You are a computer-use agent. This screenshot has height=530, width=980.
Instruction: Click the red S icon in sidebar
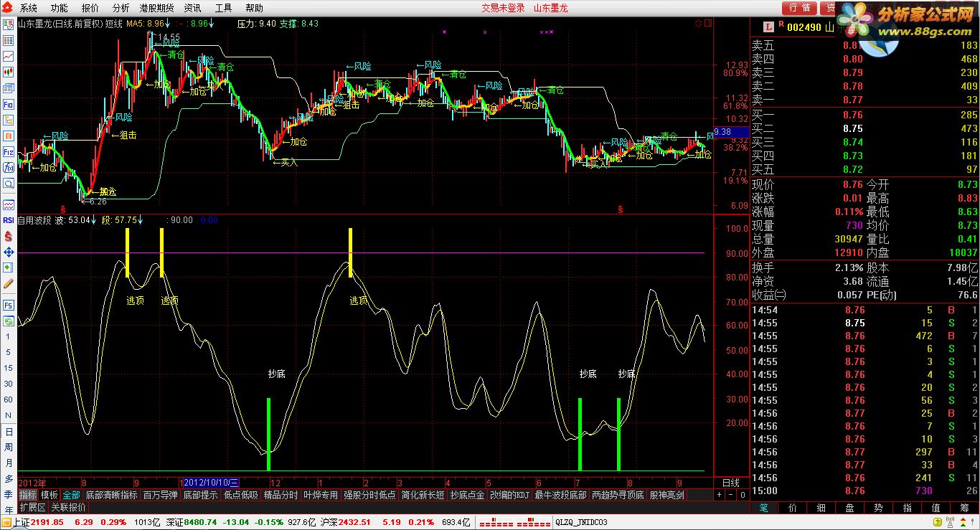[9, 236]
